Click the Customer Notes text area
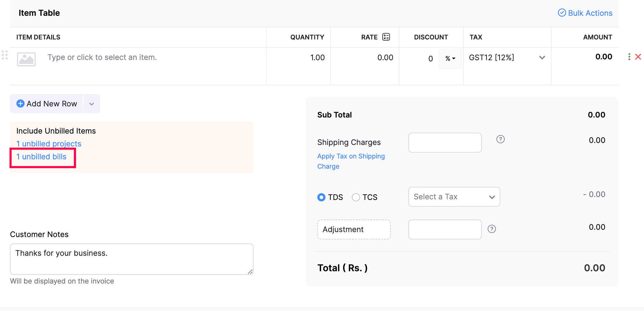The image size is (644, 311). [131, 259]
